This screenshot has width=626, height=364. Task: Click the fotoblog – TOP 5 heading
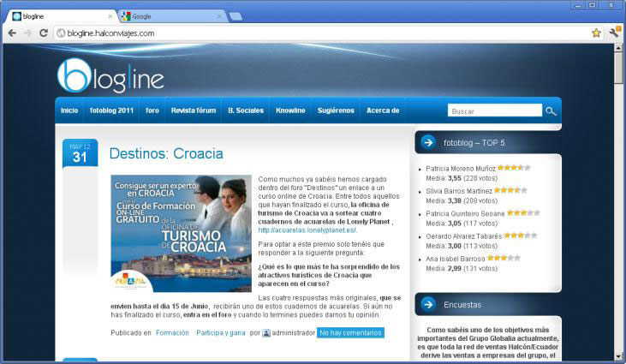[474, 143]
